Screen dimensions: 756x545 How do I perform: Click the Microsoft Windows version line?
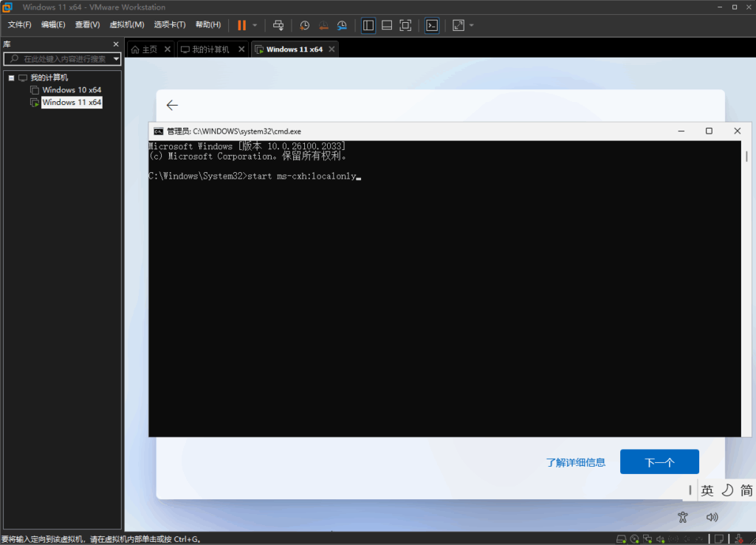point(247,146)
